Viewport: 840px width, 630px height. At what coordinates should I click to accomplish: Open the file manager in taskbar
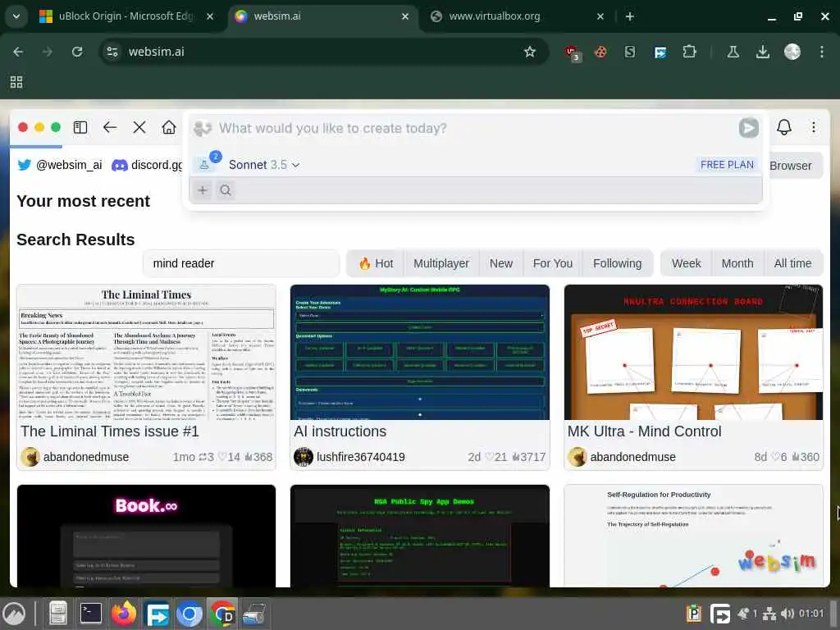57,614
